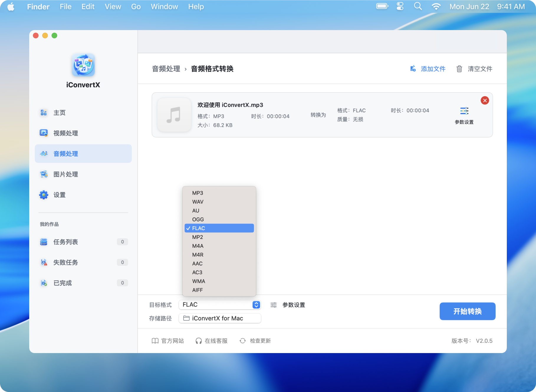Open the Window menu
The width and height of the screenshot is (536, 392).
(x=164, y=6)
